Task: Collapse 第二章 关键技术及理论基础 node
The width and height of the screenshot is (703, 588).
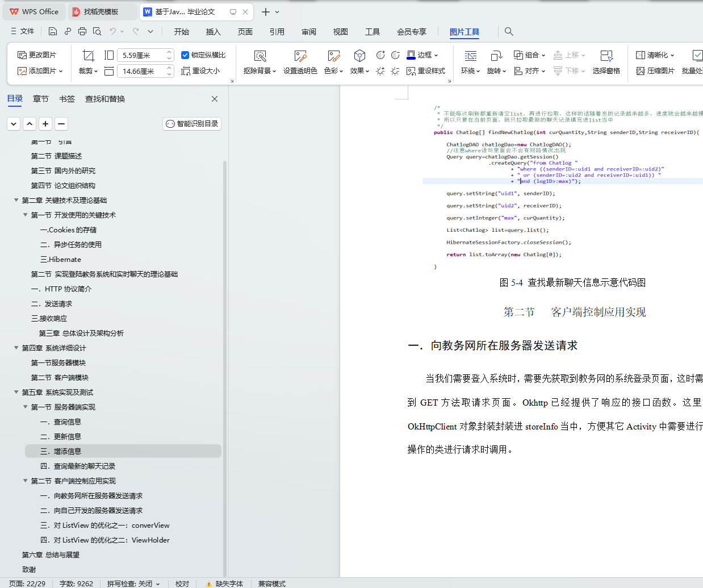Action: (16, 200)
